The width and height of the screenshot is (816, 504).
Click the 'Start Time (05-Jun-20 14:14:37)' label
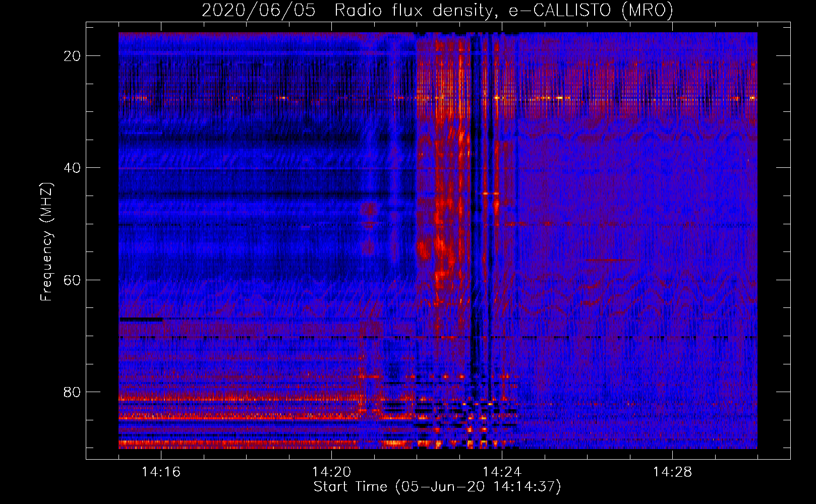tap(437, 487)
